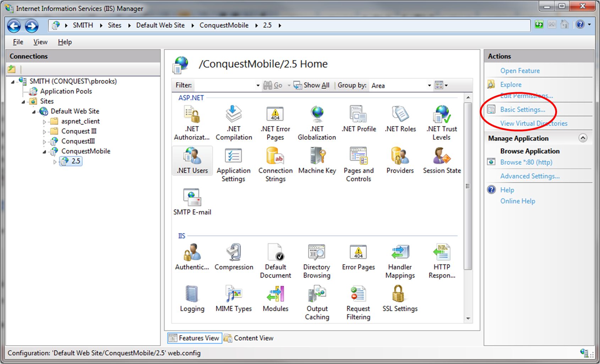This screenshot has width=600, height=364.
Task: Select the Directory Browsing icon
Action: click(x=317, y=261)
